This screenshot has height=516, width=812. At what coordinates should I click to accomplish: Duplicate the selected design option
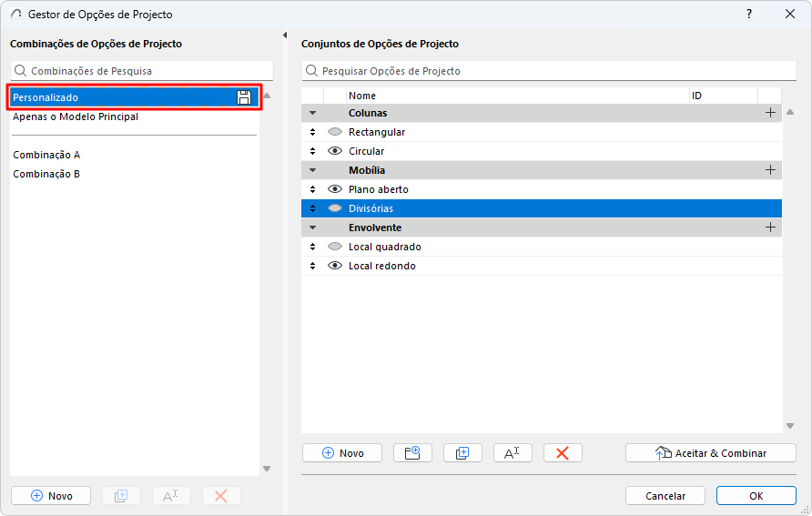pyautogui.click(x=462, y=453)
